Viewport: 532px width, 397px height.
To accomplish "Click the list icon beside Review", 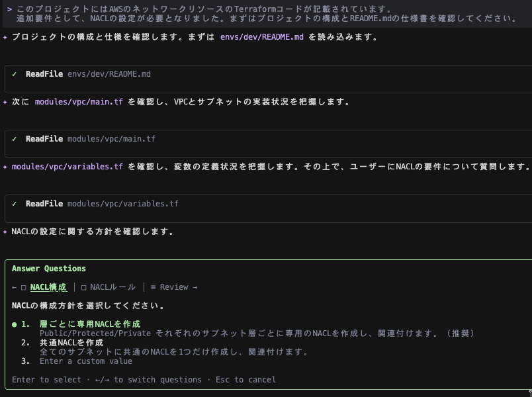I will (x=153, y=287).
